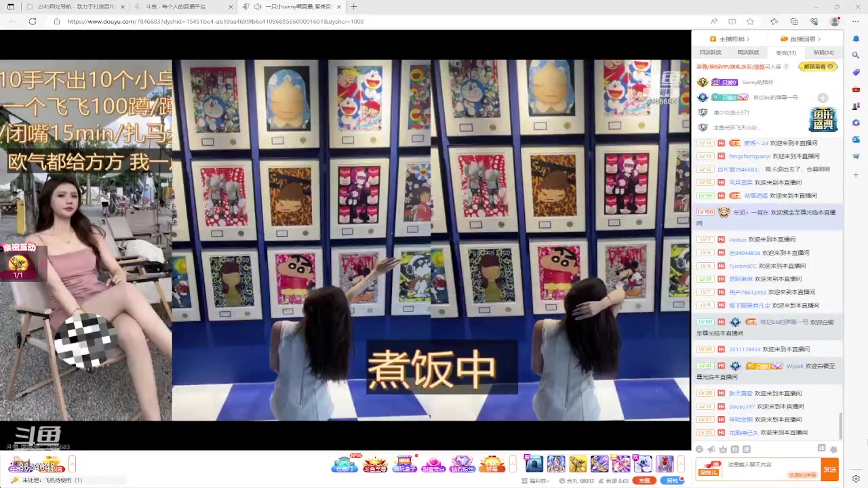Click the search magnifier in the right sidebar
868x488 pixels.
pos(856,55)
